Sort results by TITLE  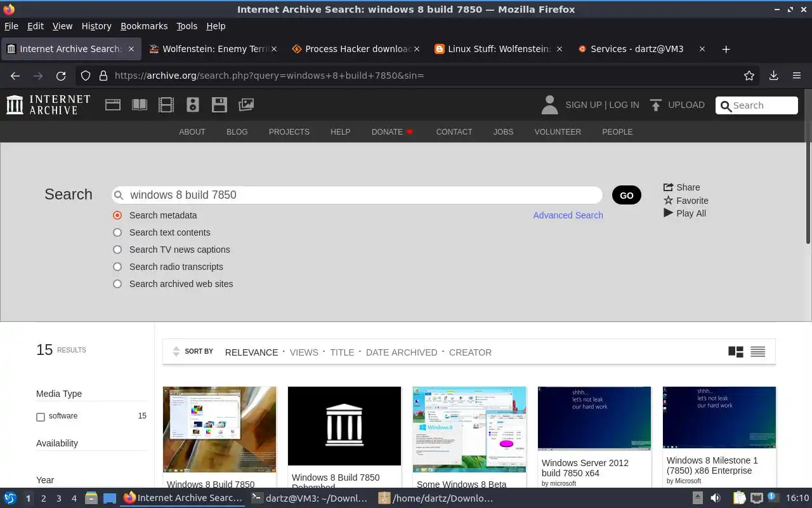pos(342,352)
